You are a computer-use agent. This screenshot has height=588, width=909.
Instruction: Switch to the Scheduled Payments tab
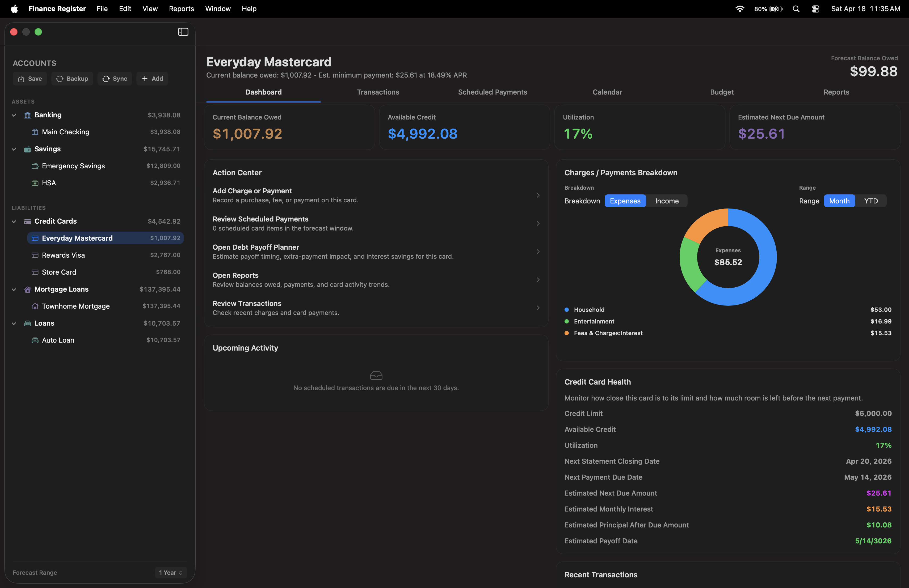[x=492, y=92]
